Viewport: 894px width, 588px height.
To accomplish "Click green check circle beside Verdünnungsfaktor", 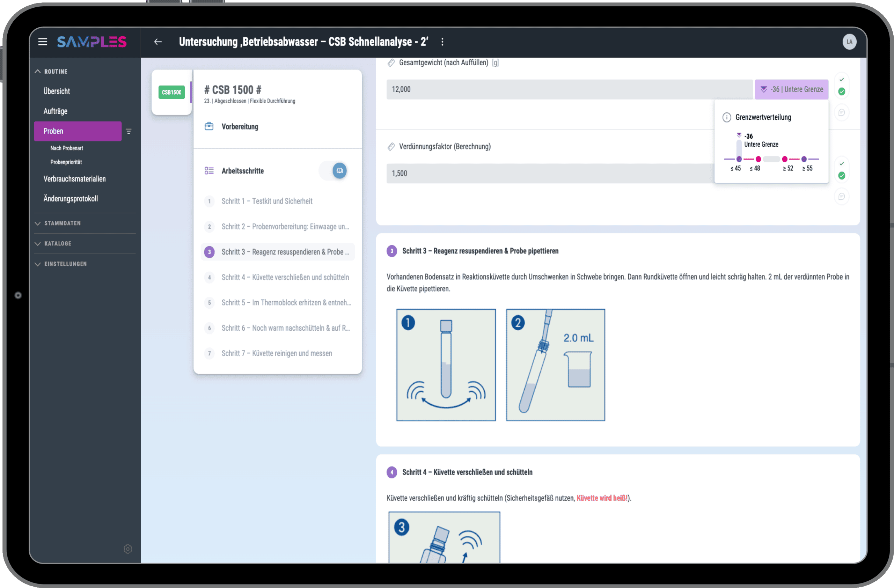I will point(841,175).
